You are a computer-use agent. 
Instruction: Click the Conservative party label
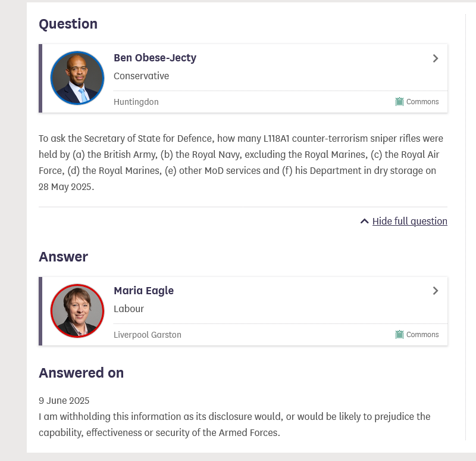141,76
